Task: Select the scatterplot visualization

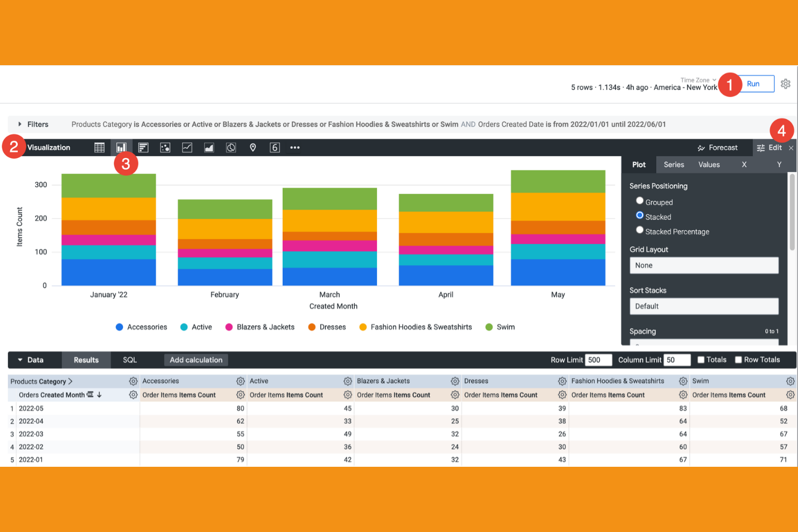Action: (x=165, y=147)
